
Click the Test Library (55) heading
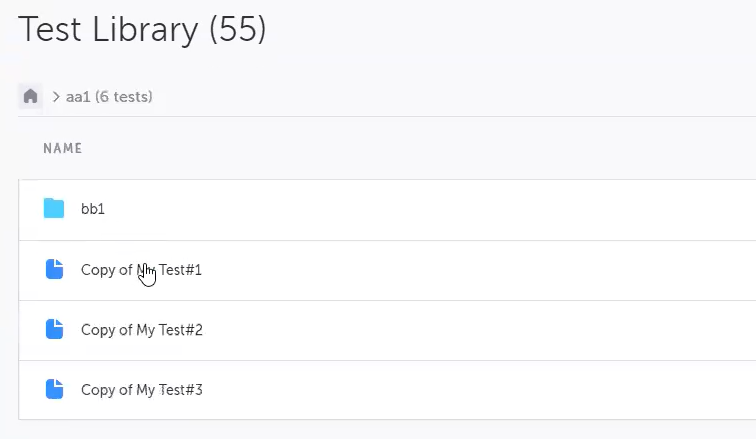pyautogui.click(x=142, y=29)
